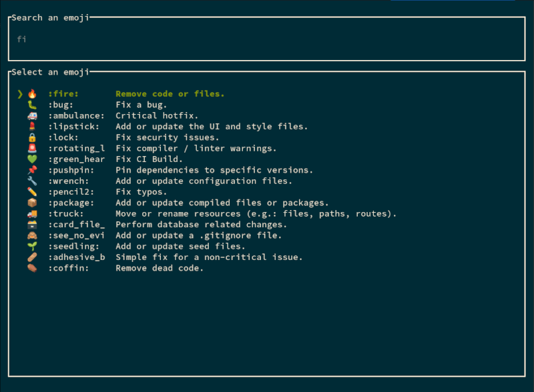The width and height of the screenshot is (534, 392).
Task: Focus the Search an emoji input field
Action: (266, 39)
